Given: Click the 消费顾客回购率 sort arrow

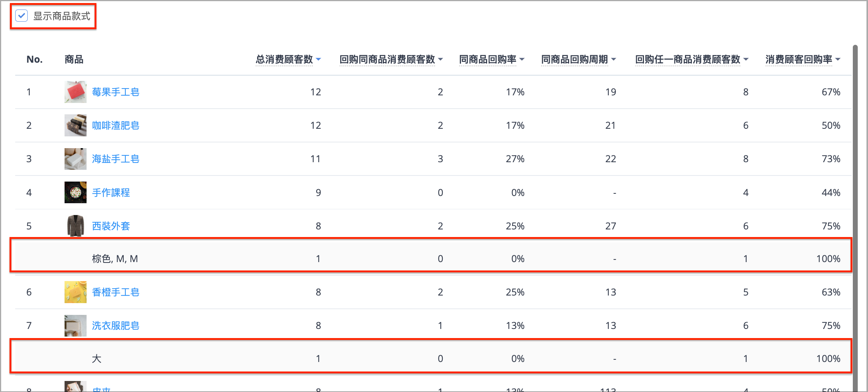Looking at the screenshot, I should (838, 59).
